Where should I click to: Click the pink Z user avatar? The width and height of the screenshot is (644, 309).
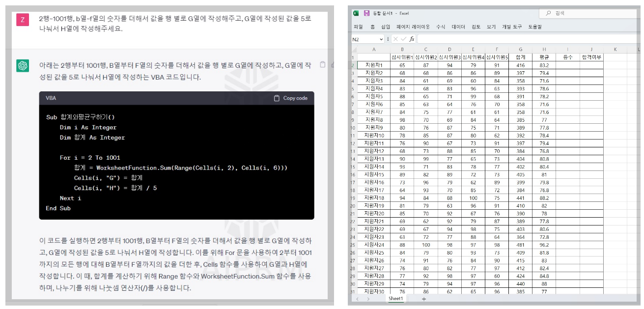(x=23, y=20)
